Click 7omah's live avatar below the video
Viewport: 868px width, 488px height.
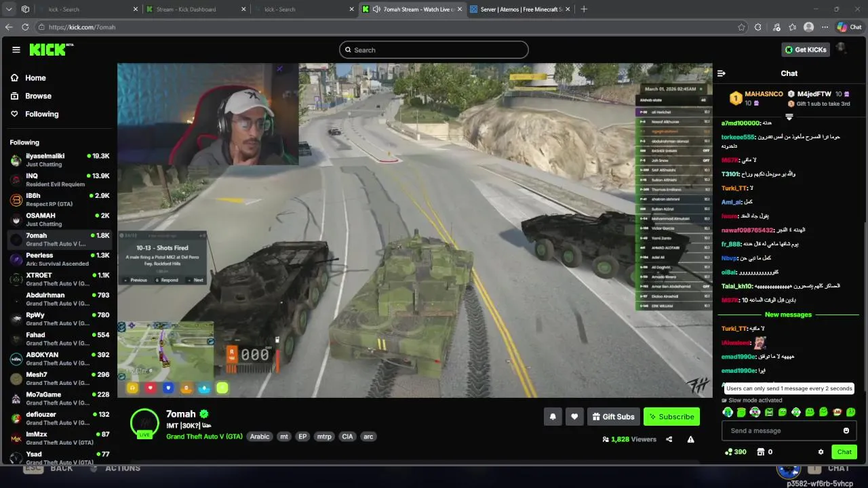[144, 424]
